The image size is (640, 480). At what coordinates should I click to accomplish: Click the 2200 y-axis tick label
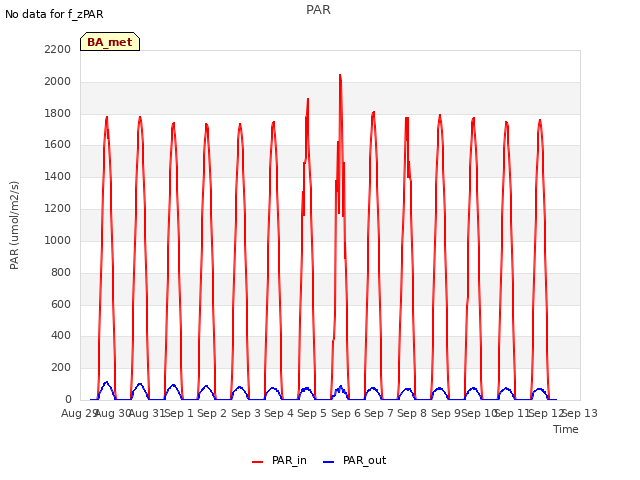58,49
